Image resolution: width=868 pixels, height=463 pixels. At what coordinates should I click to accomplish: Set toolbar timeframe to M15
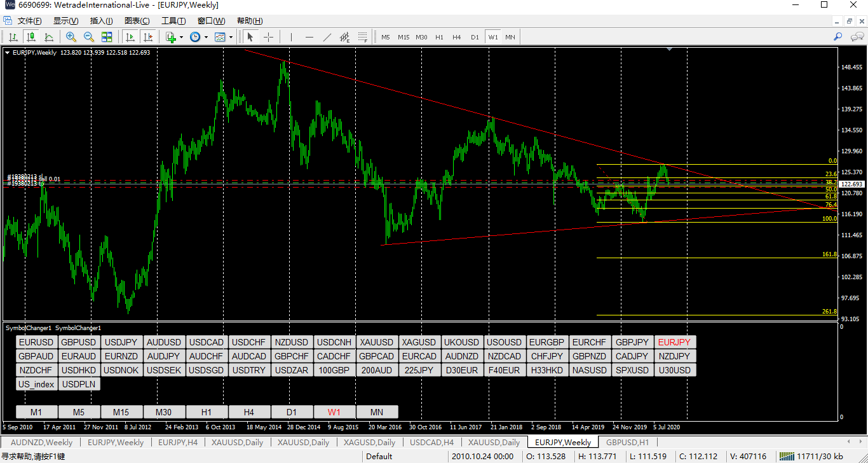point(403,37)
